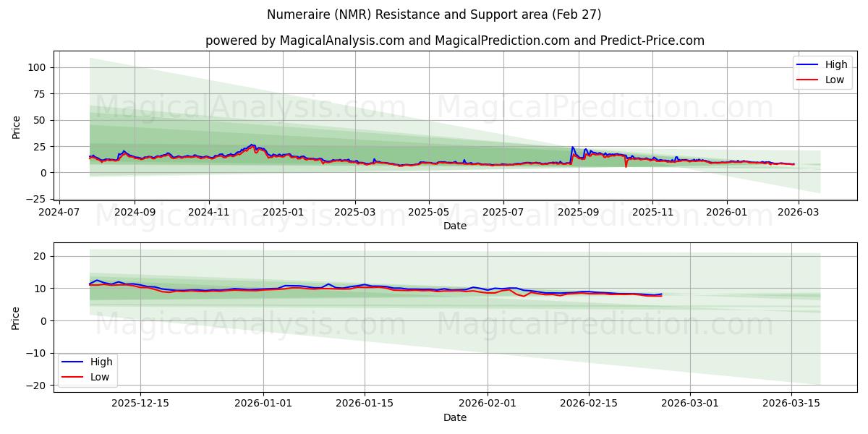The width and height of the screenshot is (868, 434).
Task: Click the chart title 'Numeraire (NMR) Resistance and Support area (Feb 27)'
Action: 434,14
